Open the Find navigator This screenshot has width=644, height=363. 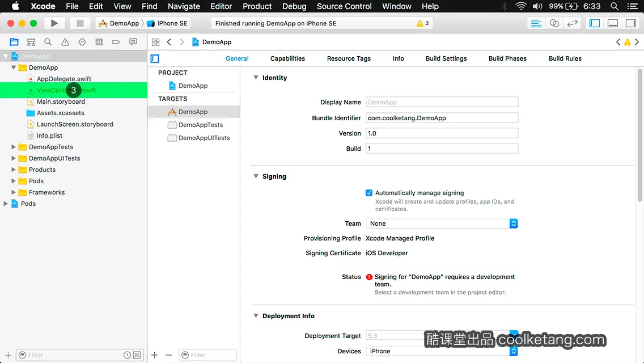(48, 42)
